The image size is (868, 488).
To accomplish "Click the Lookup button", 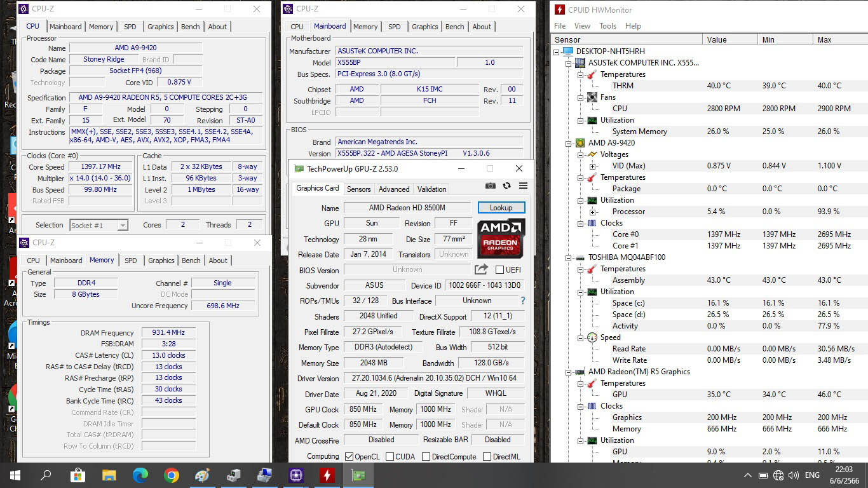I will tap(501, 208).
